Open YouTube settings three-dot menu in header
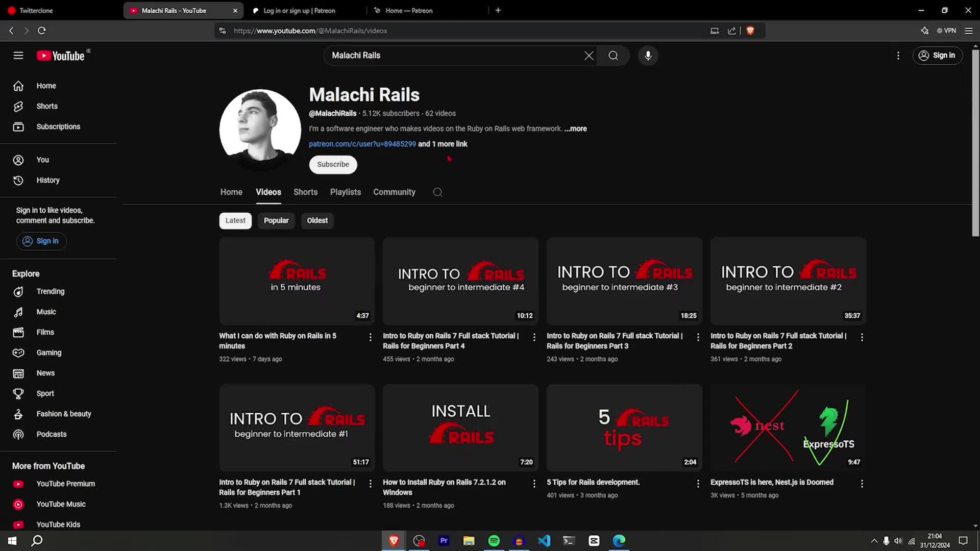 pyautogui.click(x=898, y=56)
